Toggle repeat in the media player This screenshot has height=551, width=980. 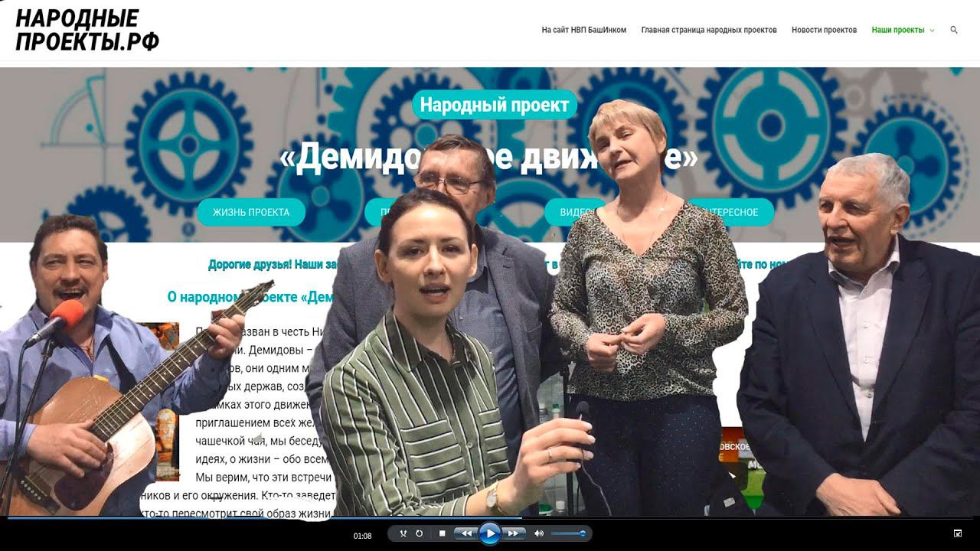click(420, 533)
